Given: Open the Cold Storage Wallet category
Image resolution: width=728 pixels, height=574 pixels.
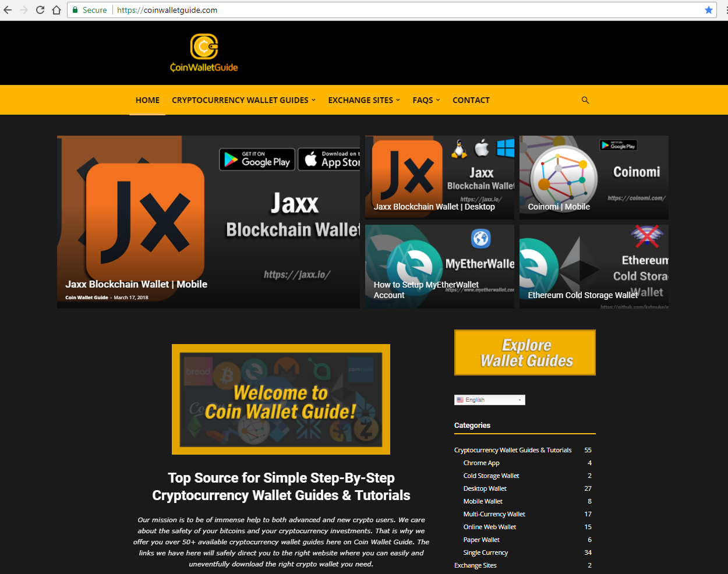Looking at the screenshot, I should coord(492,476).
